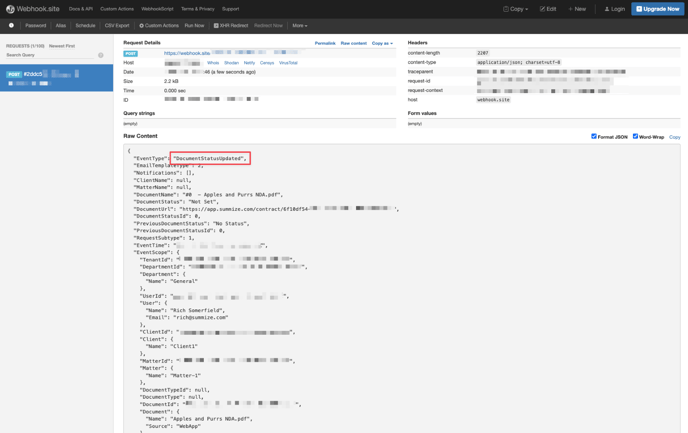688x433 pixels.
Task: Expand the Copy dropdown in header
Action: (x=516, y=9)
